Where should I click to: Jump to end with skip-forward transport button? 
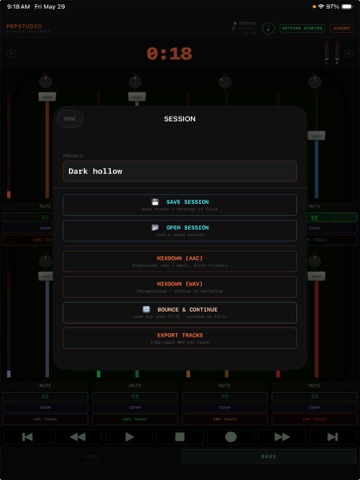click(332, 437)
